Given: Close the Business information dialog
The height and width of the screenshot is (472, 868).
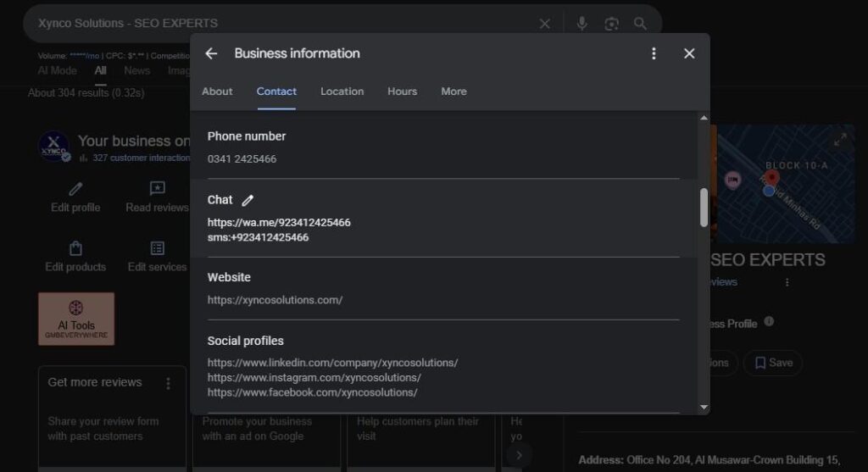Looking at the screenshot, I should (689, 53).
